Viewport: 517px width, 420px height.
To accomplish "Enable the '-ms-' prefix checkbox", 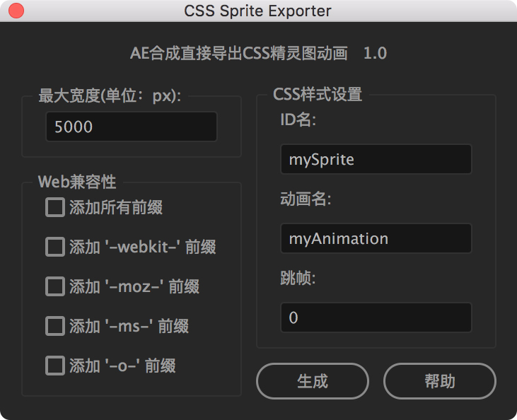I will click(x=55, y=326).
